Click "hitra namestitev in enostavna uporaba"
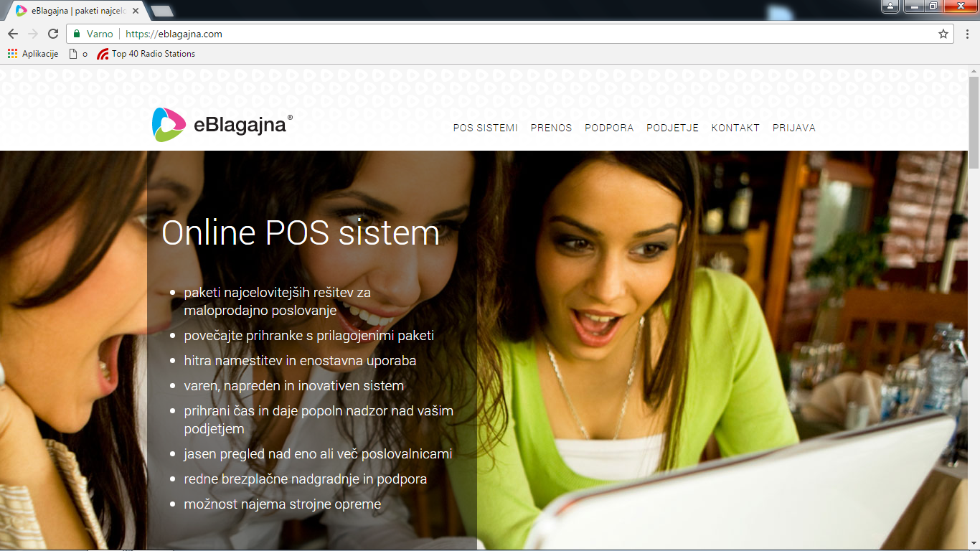The width and height of the screenshot is (980, 551). pos(300,360)
